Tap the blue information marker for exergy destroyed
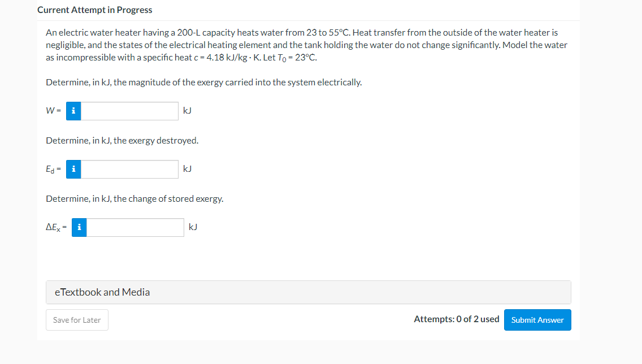 73,169
